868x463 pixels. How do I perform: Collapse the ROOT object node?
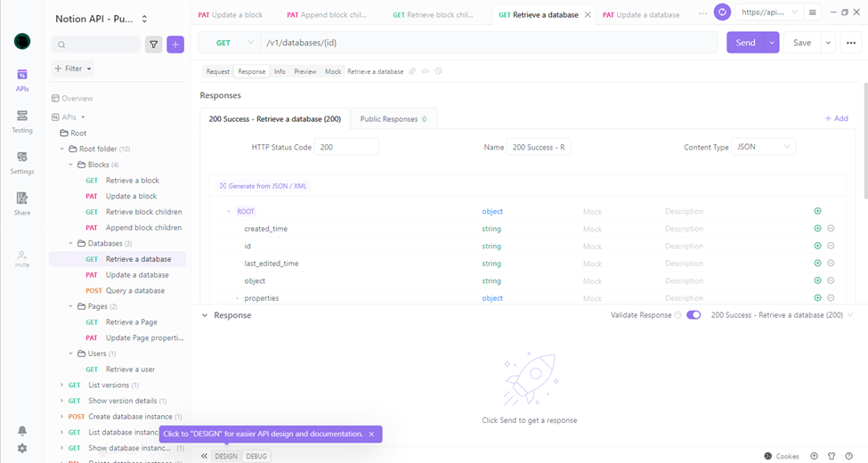click(228, 212)
